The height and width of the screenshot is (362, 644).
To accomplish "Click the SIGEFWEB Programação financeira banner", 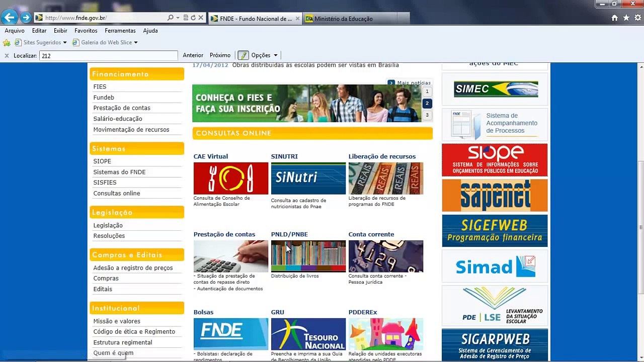I will (x=495, y=231).
